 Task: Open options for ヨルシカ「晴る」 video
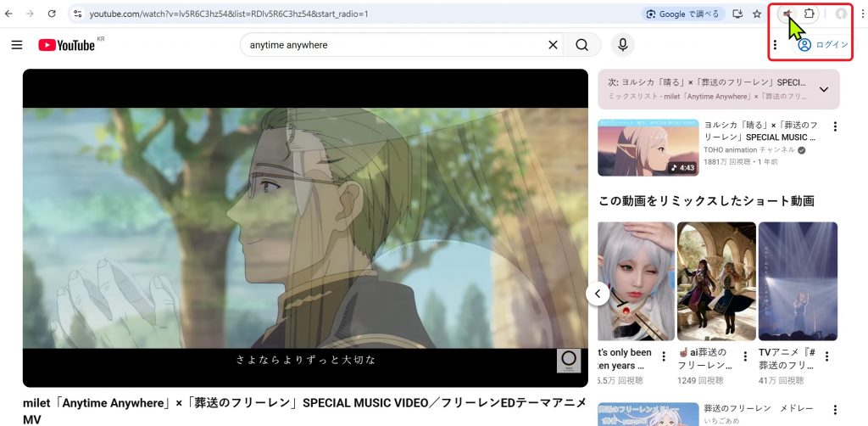835,126
